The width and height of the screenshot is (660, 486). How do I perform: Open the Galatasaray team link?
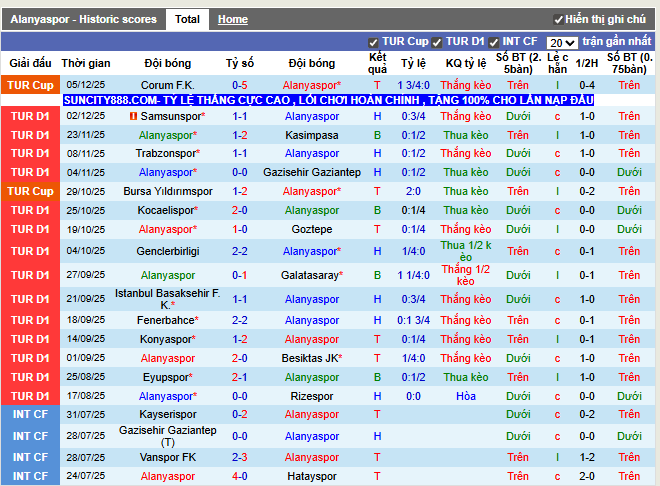click(x=312, y=275)
